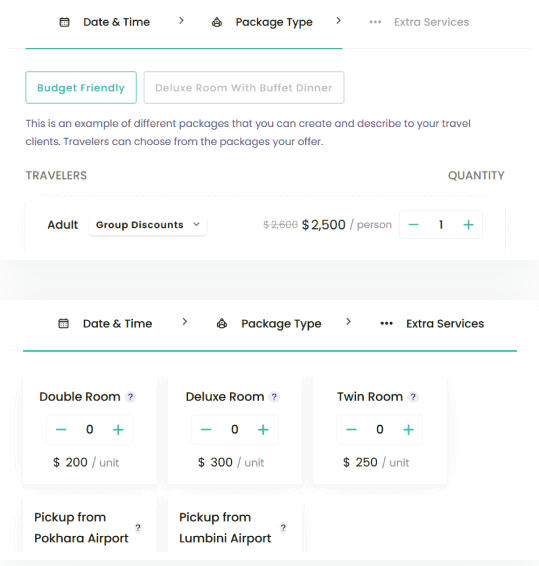The width and height of the screenshot is (539, 566).
Task: Click the three-dots icon beside the greyed-out Extra Services step
Action: [x=375, y=22]
